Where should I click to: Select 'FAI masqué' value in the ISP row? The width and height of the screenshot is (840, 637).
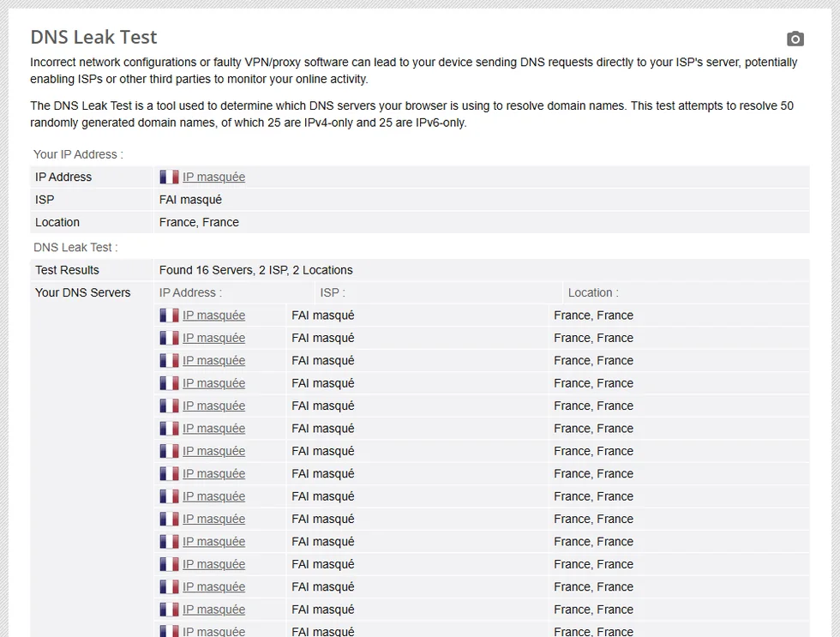[x=190, y=199]
